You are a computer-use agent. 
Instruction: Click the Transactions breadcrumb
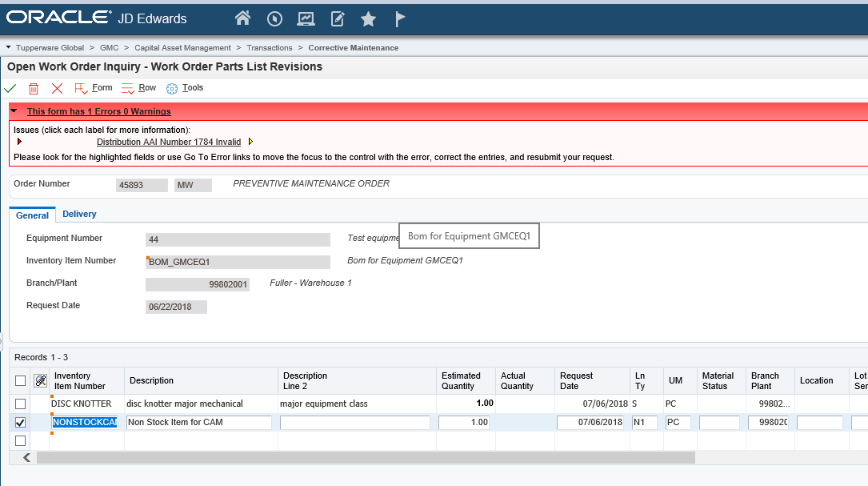pyautogui.click(x=270, y=48)
